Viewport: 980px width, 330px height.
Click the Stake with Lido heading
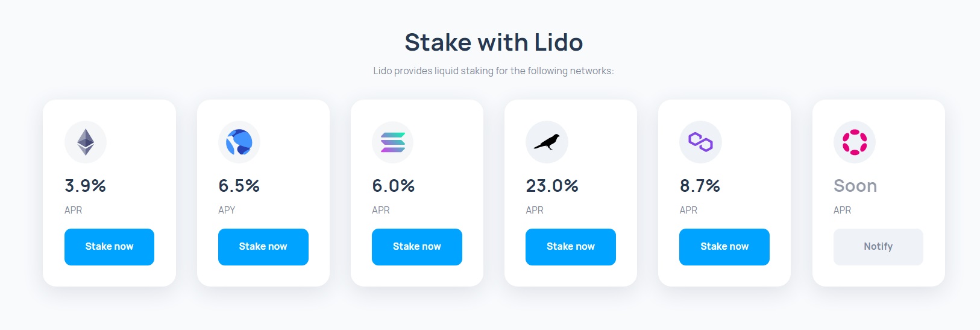point(494,42)
